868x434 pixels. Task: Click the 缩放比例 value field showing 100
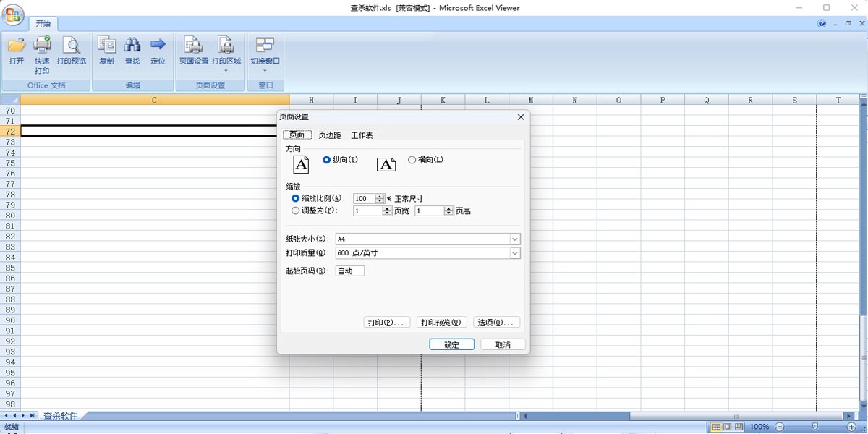(x=365, y=198)
